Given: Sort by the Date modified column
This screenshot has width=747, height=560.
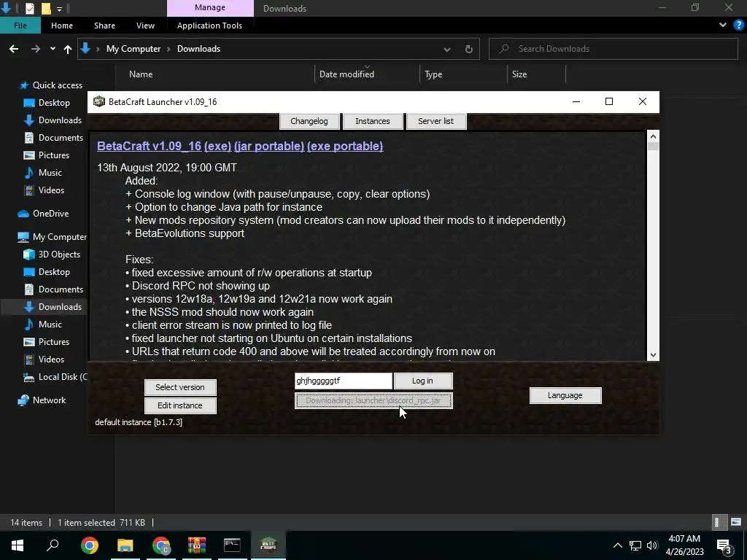Looking at the screenshot, I should 347,74.
